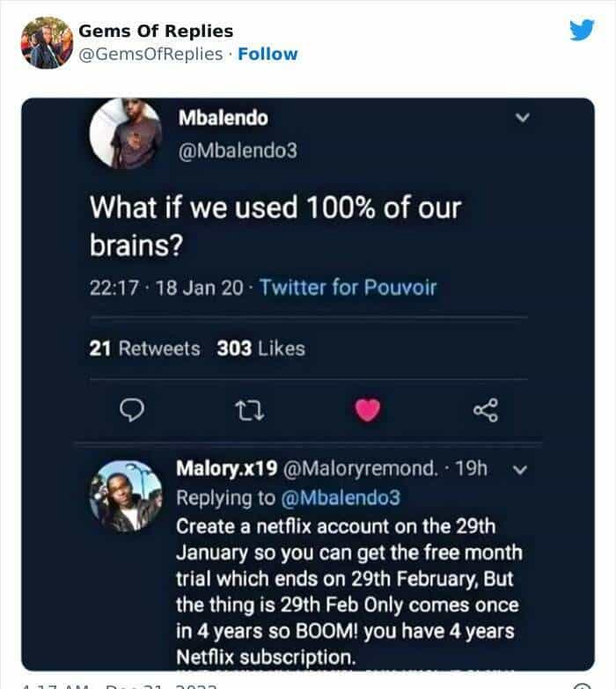Expand chevron menu on Mbalendo's tweet
616x689 pixels.
tap(522, 118)
